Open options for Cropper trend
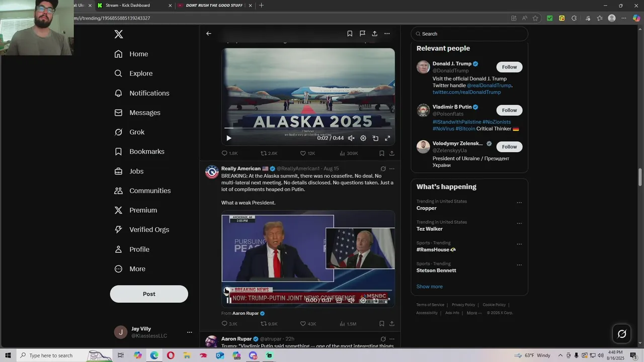Screen dimensions: 644x362 click(519, 203)
